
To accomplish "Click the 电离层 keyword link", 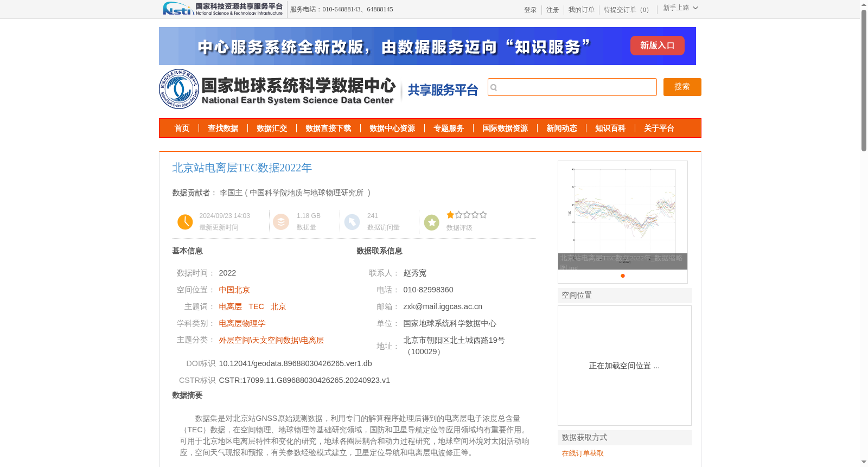I will click(231, 307).
